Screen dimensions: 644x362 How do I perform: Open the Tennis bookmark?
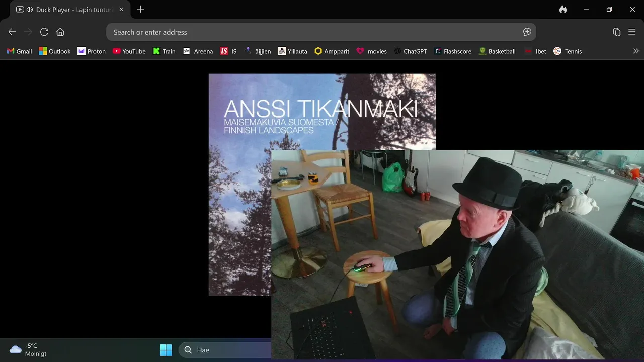point(568,51)
